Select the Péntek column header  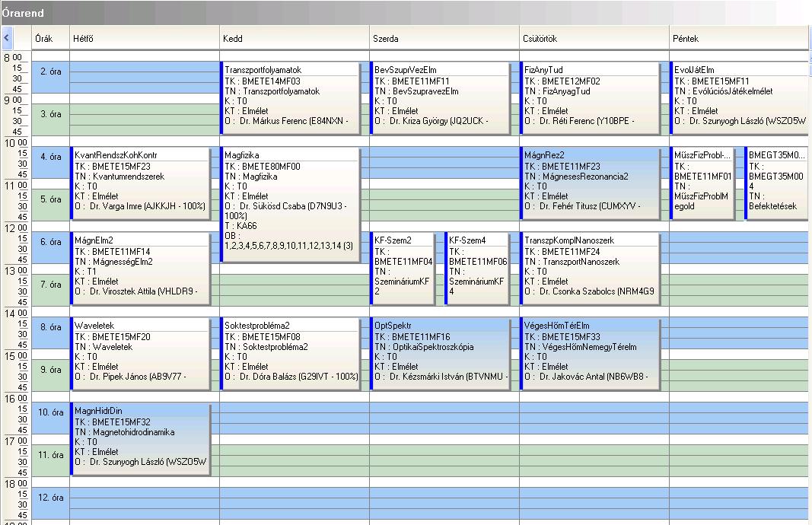pyautogui.click(x=739, y=38)
